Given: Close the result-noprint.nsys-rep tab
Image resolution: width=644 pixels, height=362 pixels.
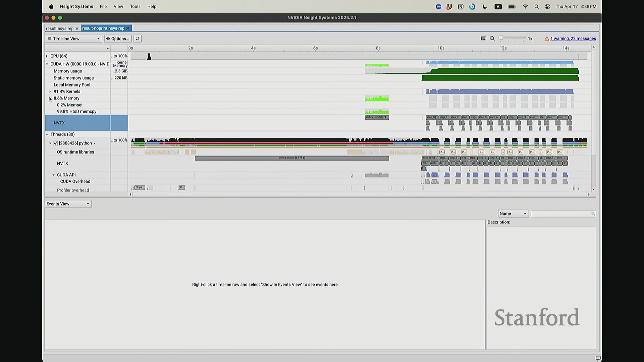Looking at the screenshot, I should [128, 28].
